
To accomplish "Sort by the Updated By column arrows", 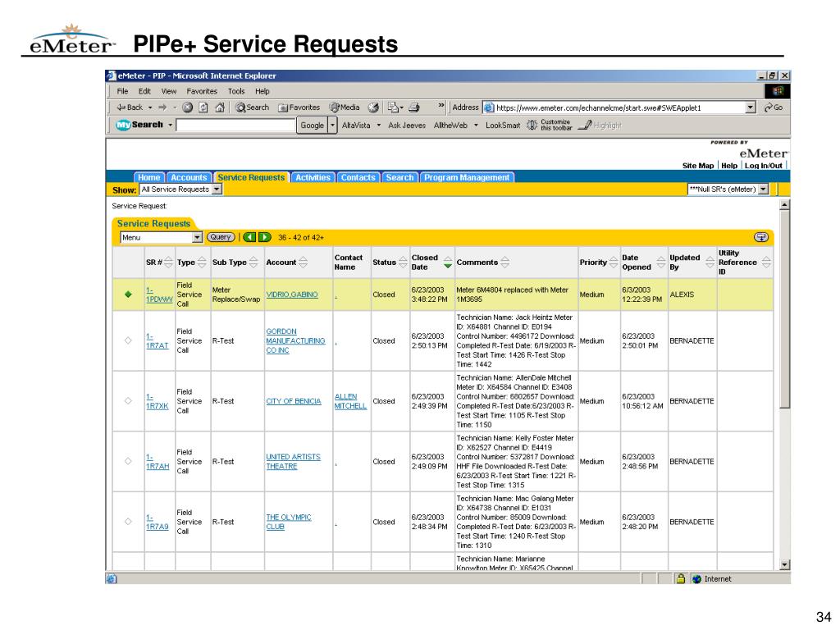I will [710, 262].
